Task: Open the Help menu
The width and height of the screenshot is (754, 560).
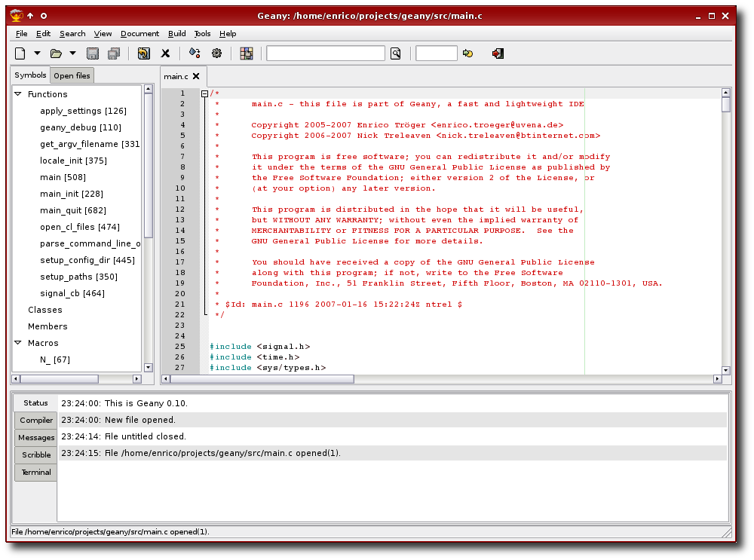Action: coord(228,34)
